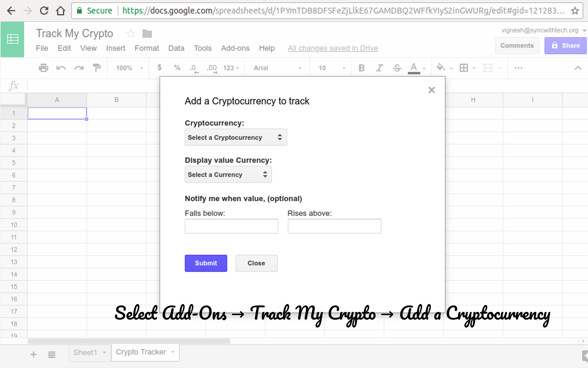Click the Submit button
The image size is (588, 368).
[206, 263]
